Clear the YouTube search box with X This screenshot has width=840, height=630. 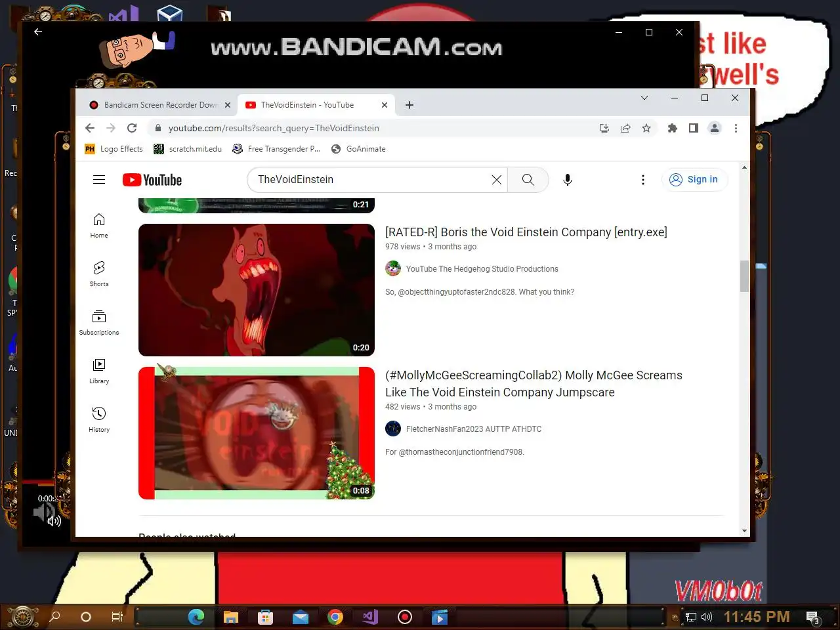(497, 180)
